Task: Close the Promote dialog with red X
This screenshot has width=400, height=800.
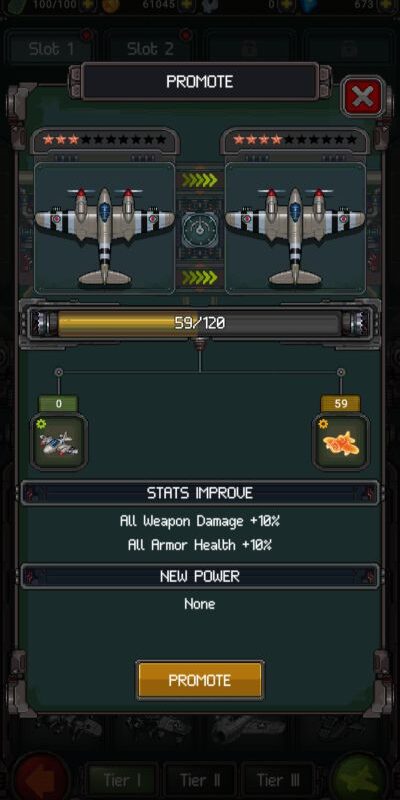Action: (363, 96)
